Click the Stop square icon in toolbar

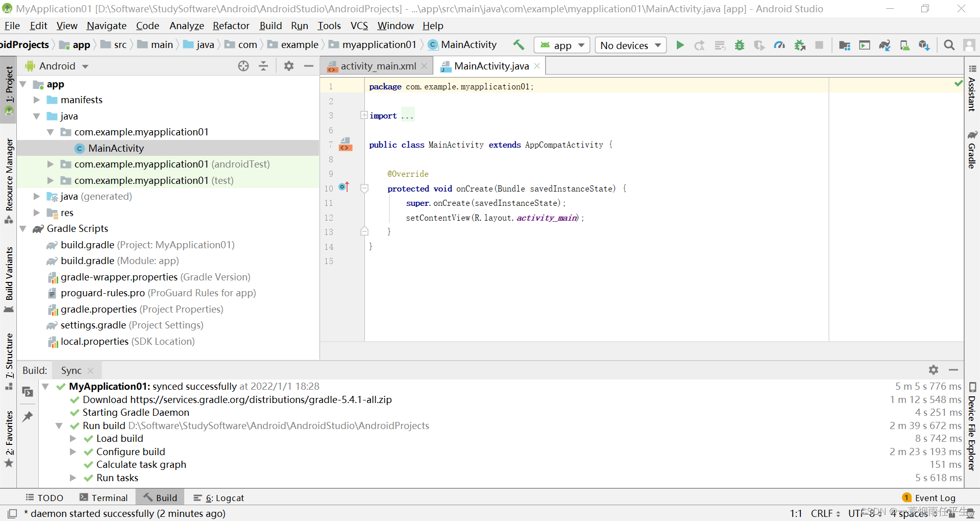(x=819, y=45)
